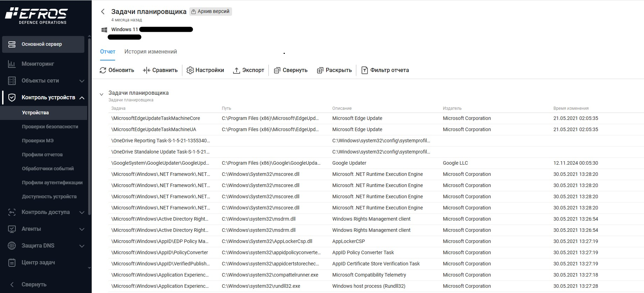Screen dimensions: 644x293
Task: Click the 12.11.2024 00:05:30 timestamp
Action: click(576, 163)
